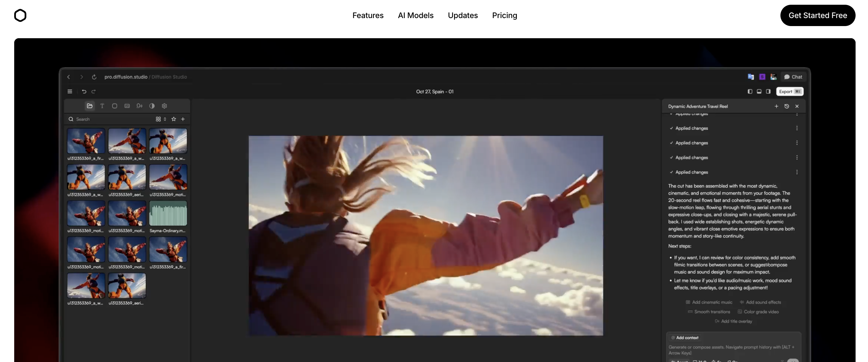This screenshot has width=868, height=362.
Task: Toggle the bottom timeline panel visibility
Action: tap(759, 92)
